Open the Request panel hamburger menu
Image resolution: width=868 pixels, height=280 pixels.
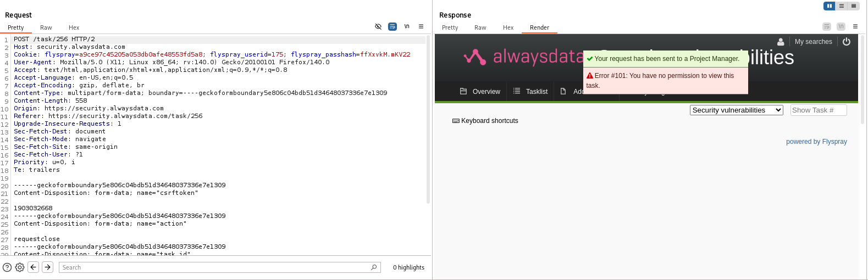pyautogui.click(x=421, y=26)
